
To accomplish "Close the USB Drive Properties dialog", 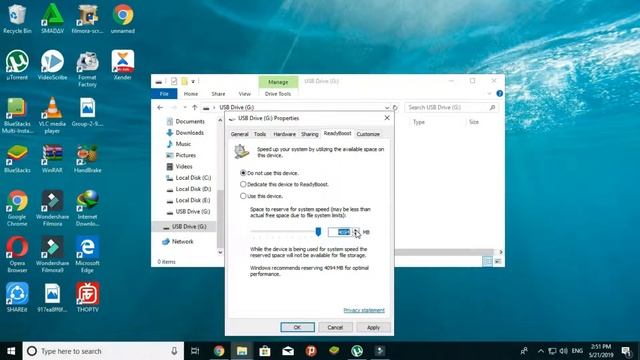I will [x=387, y=118].
